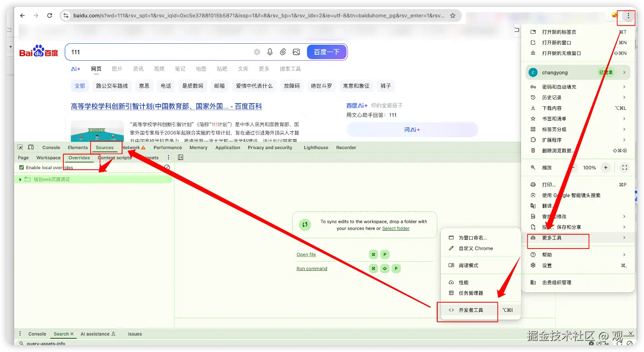The height and width of the screenshot is (352, 644).
Task: Attach a file using the paperclip icon
Action: click(x=283, y=52)
